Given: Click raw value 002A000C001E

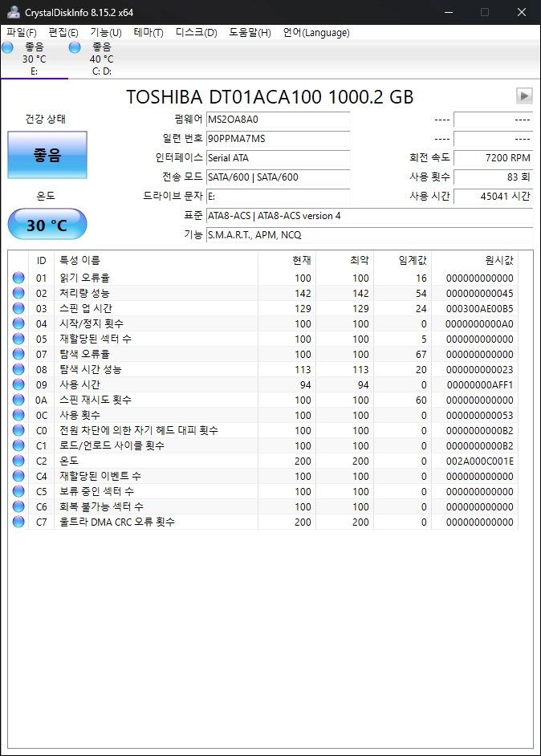Looking at the screenshot, I should tap(480, 461).
